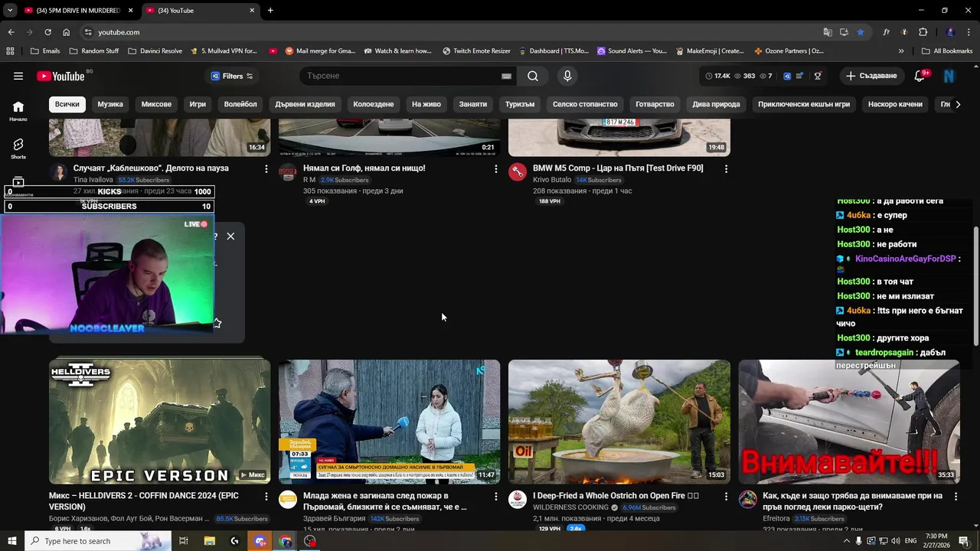Bookmark this page with the star icon

861,32
